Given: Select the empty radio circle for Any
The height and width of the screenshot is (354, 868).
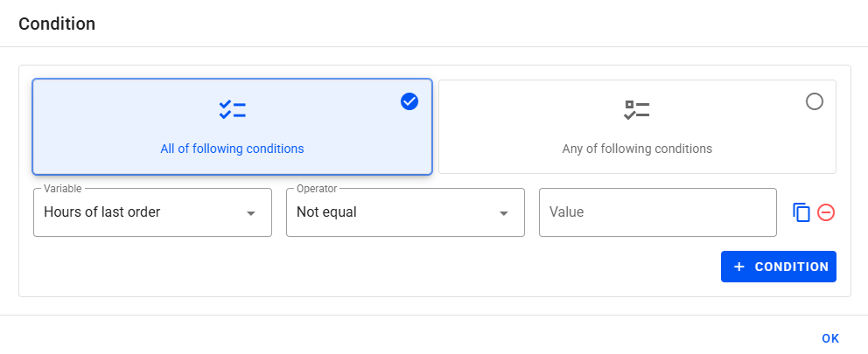Looking at the screenshot, I should click(x=814, y=101).
